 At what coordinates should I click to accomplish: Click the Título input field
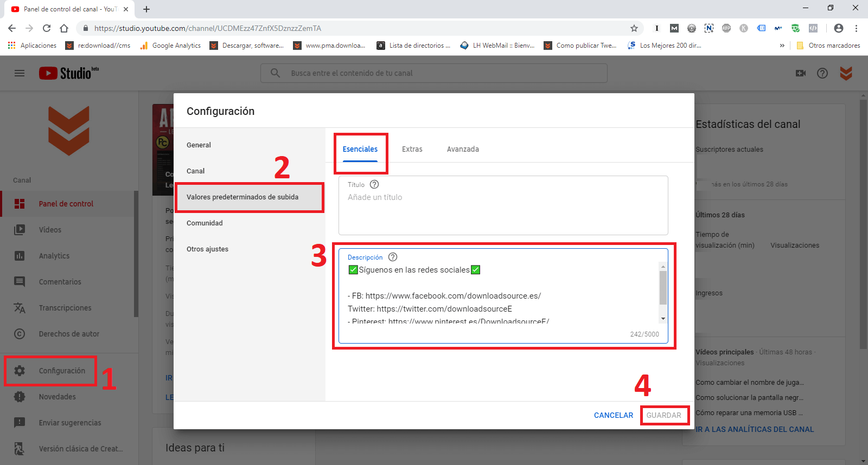[503, 205]
